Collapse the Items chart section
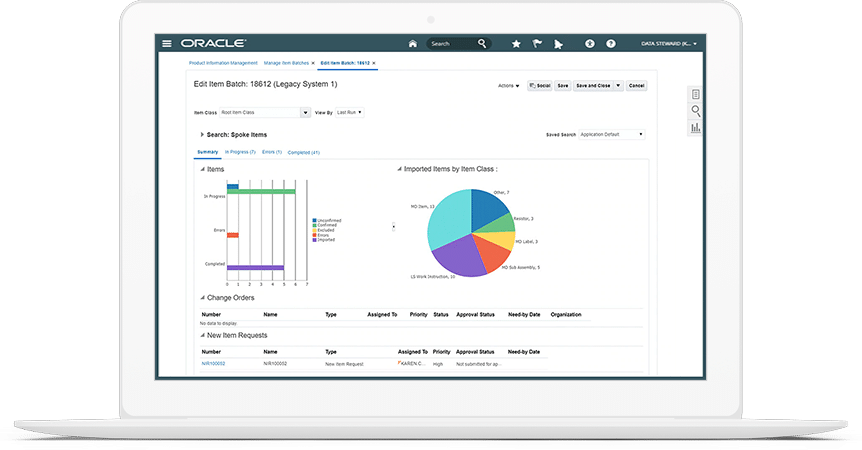Image resolution: width=862 pixels, height=450 pixels. point(202,169)
